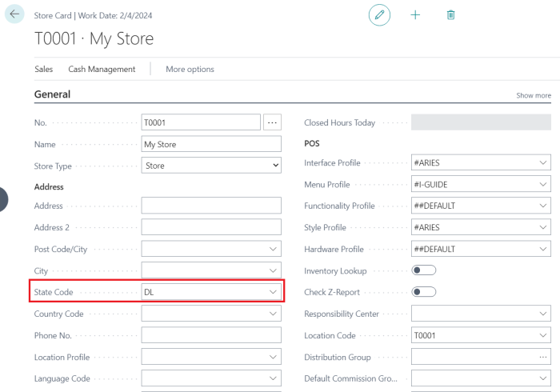Expand the Interface Profile dropdown
560x392 pixels.
[x=543, y=163]
